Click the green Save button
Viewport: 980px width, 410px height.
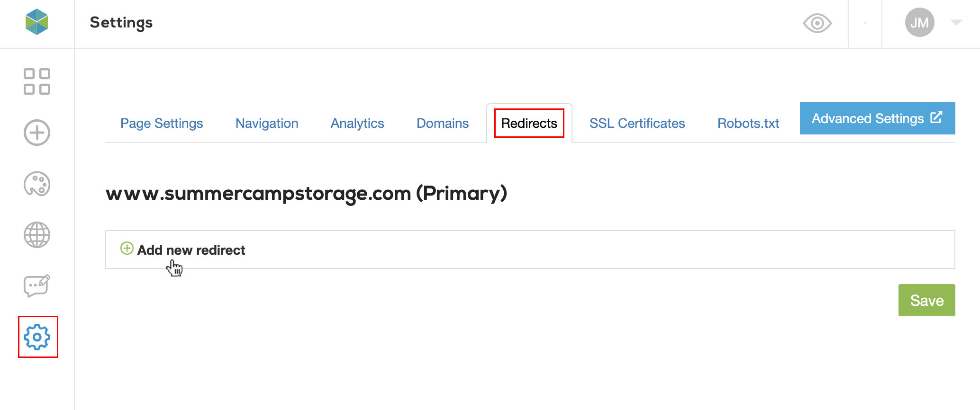coord(927,300)
